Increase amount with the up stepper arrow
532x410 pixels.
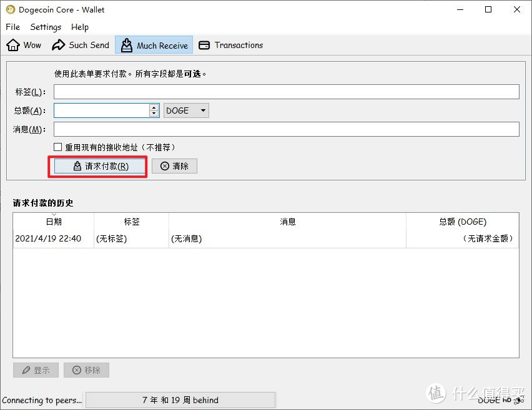pyautogui.click(x=154, y=107)
